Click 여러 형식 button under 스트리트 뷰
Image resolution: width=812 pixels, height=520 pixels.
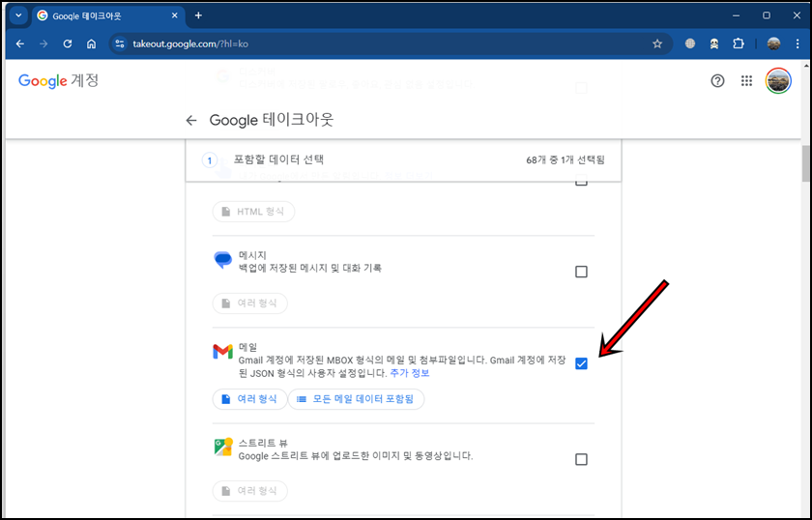point(249,491)
